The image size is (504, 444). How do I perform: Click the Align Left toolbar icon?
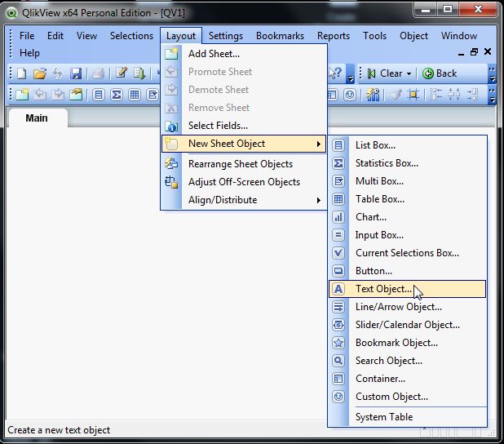[436, 95]
